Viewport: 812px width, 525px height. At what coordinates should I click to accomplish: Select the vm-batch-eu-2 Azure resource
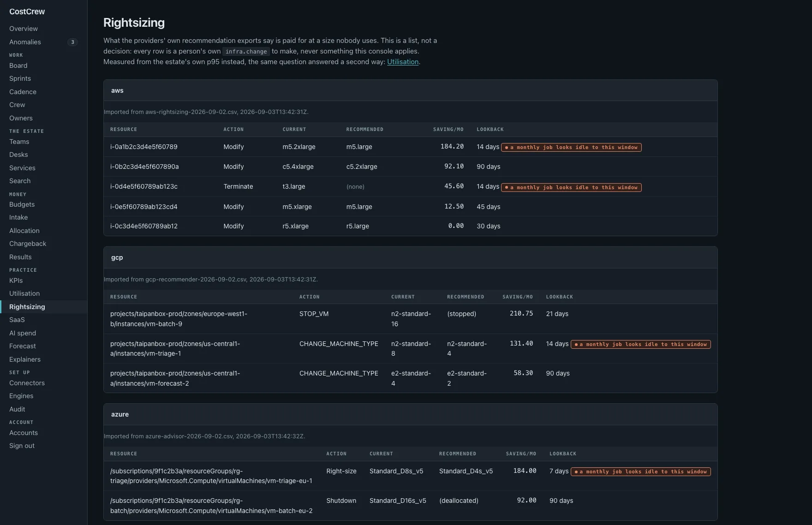click(211, 506)
